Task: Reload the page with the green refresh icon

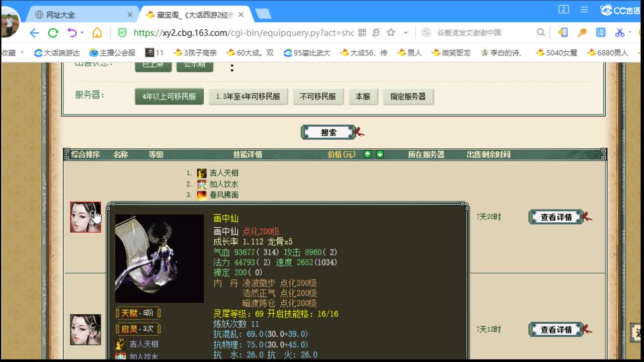Action: tap(53, 33)
